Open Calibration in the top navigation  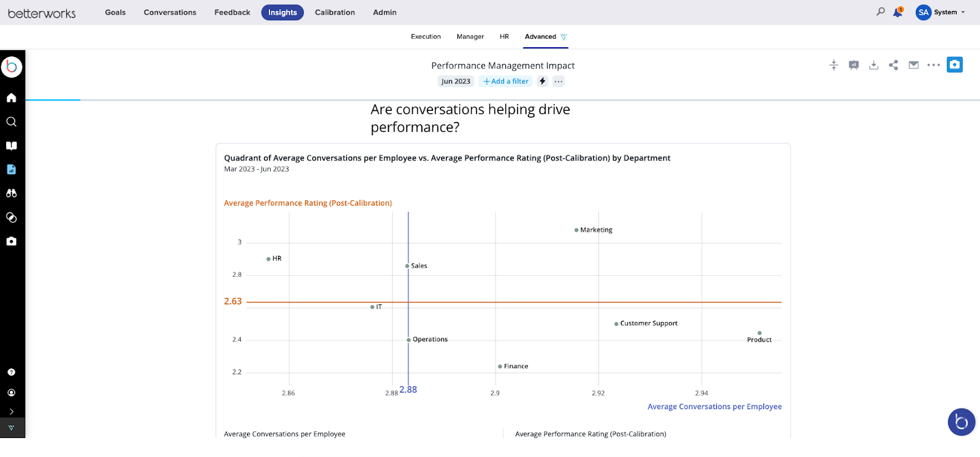[x=335, y=12]
